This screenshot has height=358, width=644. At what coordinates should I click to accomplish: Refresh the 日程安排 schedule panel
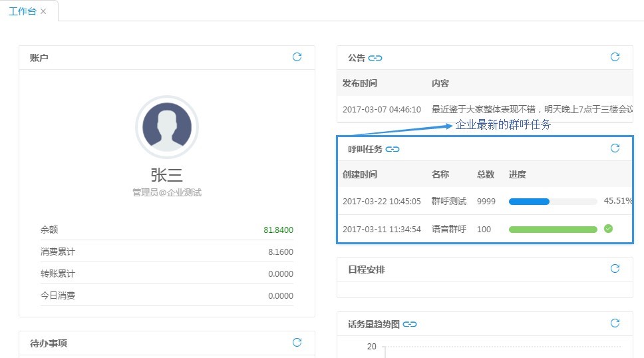point(615,269)
